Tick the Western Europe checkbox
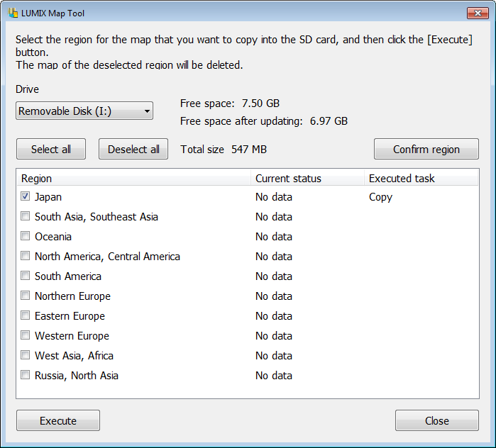 26,335
